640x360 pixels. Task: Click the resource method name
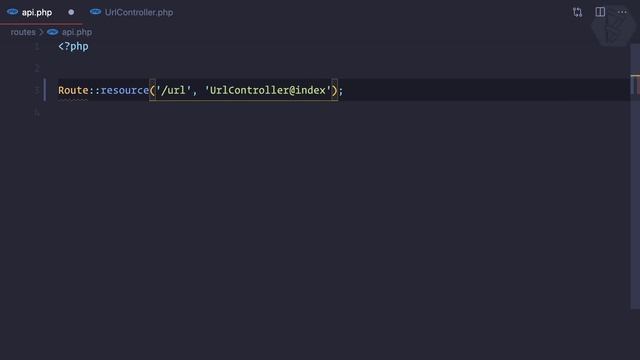[124, 90]
